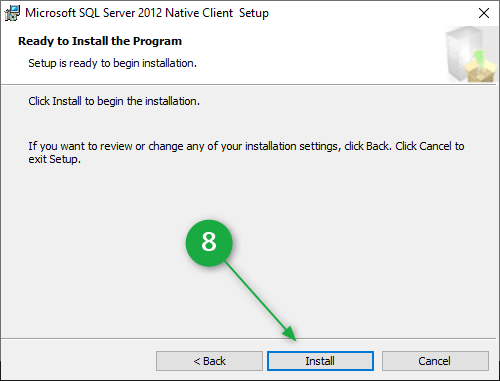Click 'Click Install to begin the installation.' text

[x=114, y=101]
